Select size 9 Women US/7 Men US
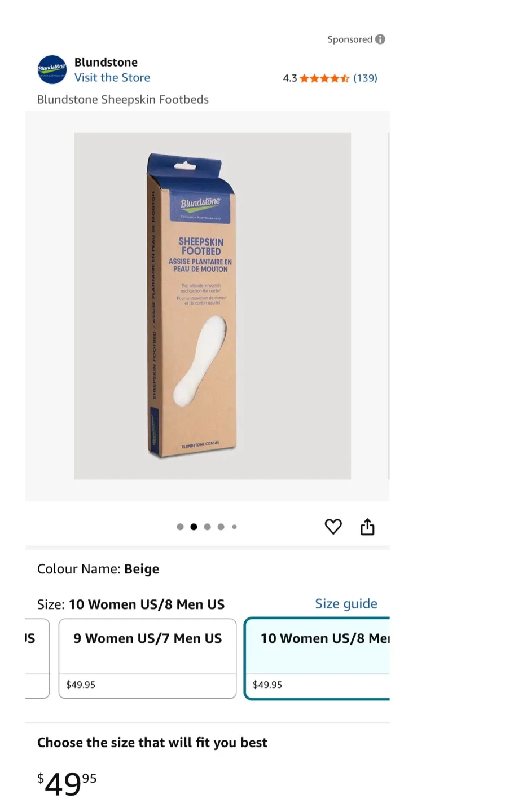Screen dimensions: 514x812 pos(147,658)
